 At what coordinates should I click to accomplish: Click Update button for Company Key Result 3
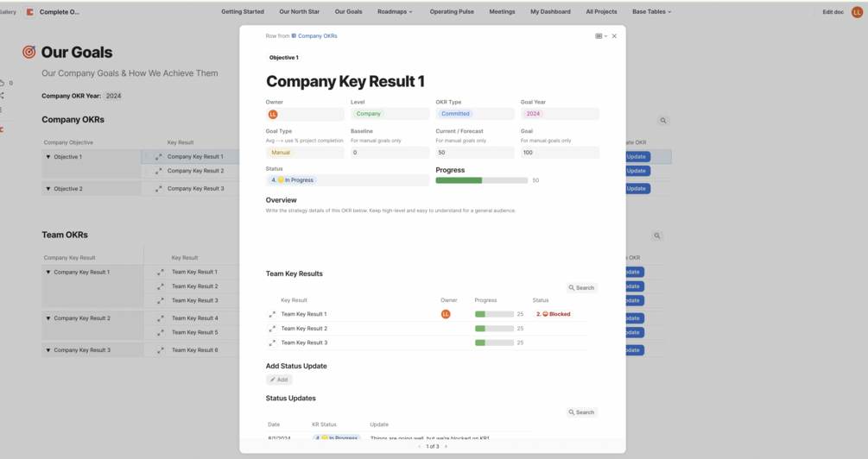coord(636,189)
